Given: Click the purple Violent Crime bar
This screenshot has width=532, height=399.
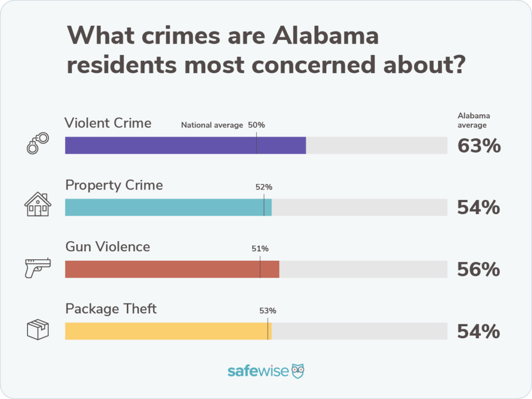Looking at the screenshot, I should tap(185, 145).
